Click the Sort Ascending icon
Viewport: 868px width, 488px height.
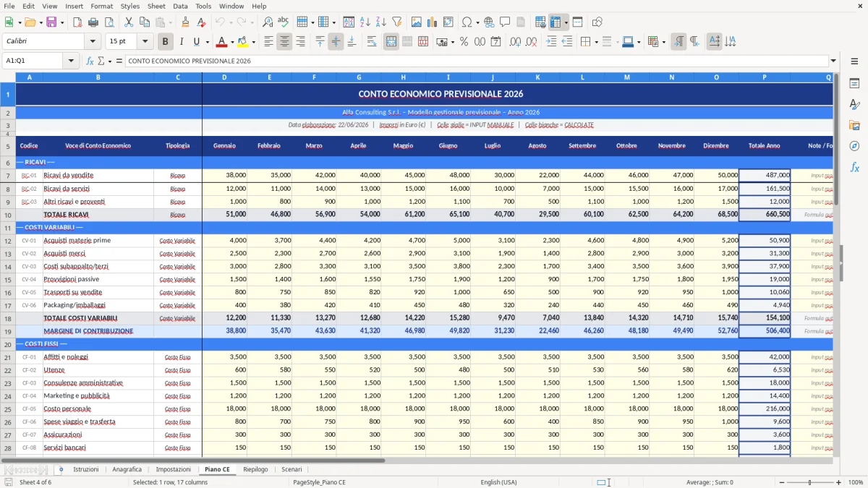(x=365, y=22)
